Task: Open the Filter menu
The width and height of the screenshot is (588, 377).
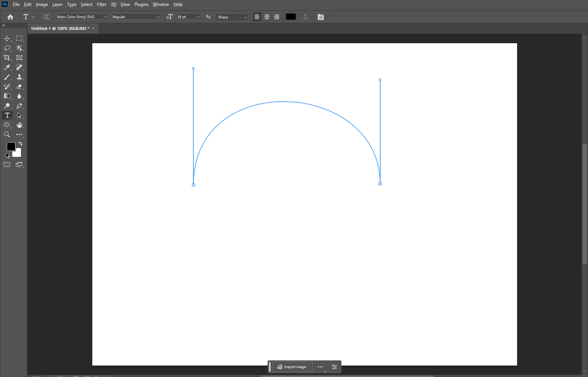Action: coord(101,4)
